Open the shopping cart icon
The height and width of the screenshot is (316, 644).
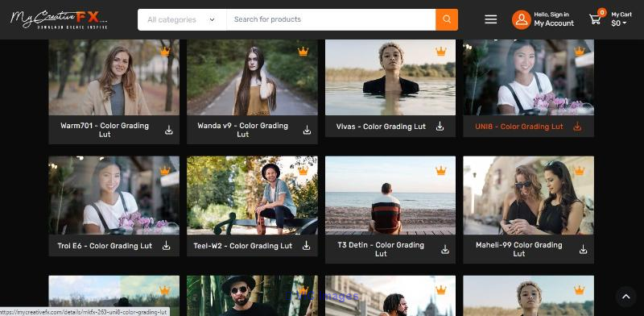click(595, 19)
